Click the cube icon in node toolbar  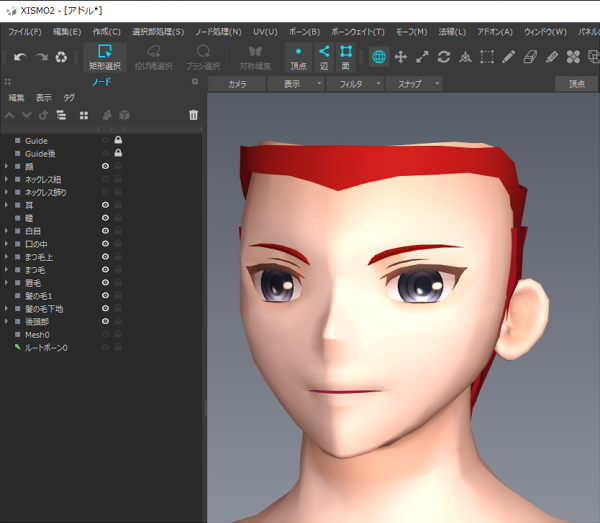point(124,115)
